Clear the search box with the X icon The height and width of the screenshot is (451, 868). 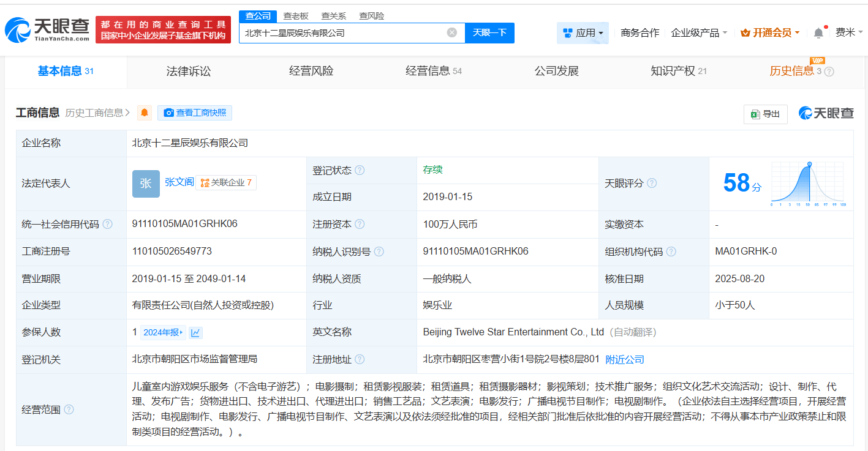point(452,32)
